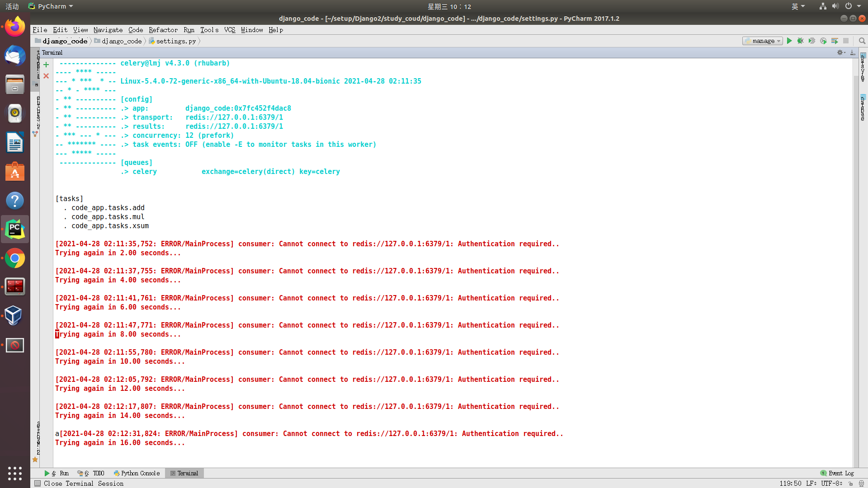Open the VCS menu
The image size is (868, 488).
tap(230, 30)
